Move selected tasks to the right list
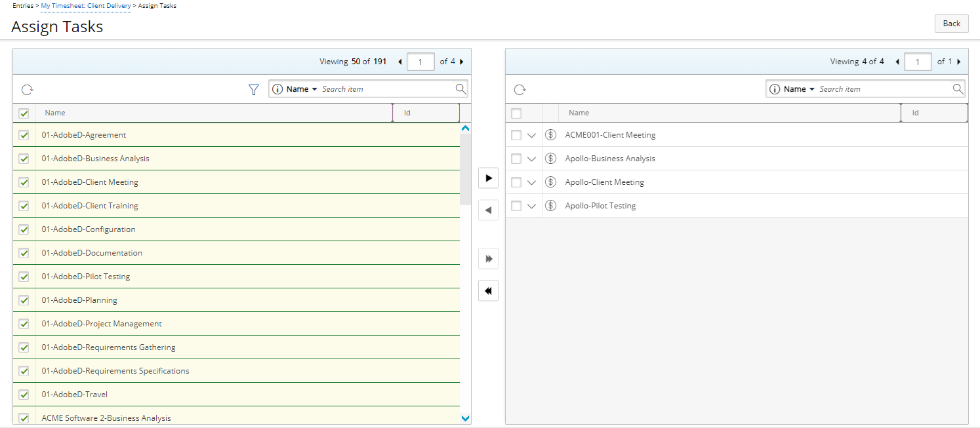The width and height of the screenshot is (980, 428). (x=488, y=178)
